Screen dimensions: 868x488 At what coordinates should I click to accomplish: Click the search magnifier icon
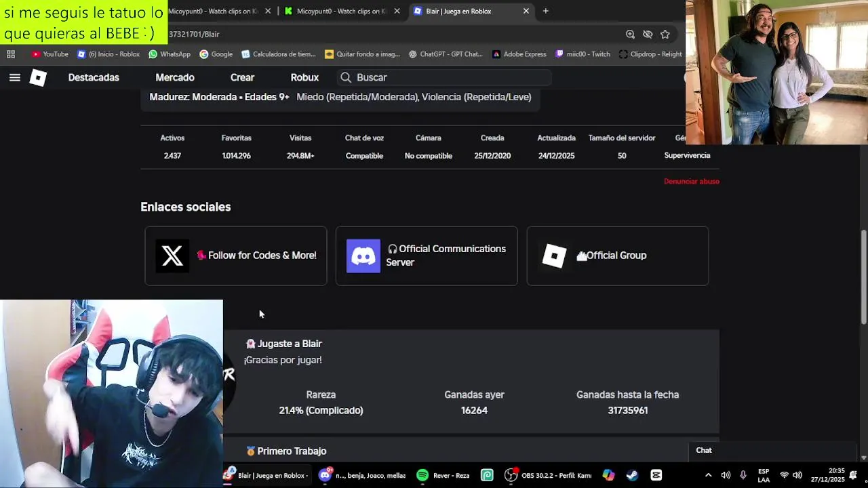346,77
